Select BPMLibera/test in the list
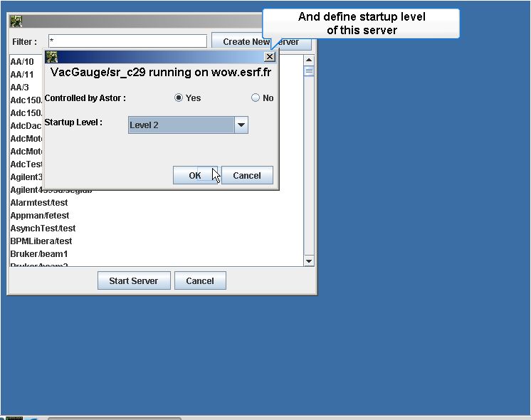531x420 pixels. click(41, 241)
